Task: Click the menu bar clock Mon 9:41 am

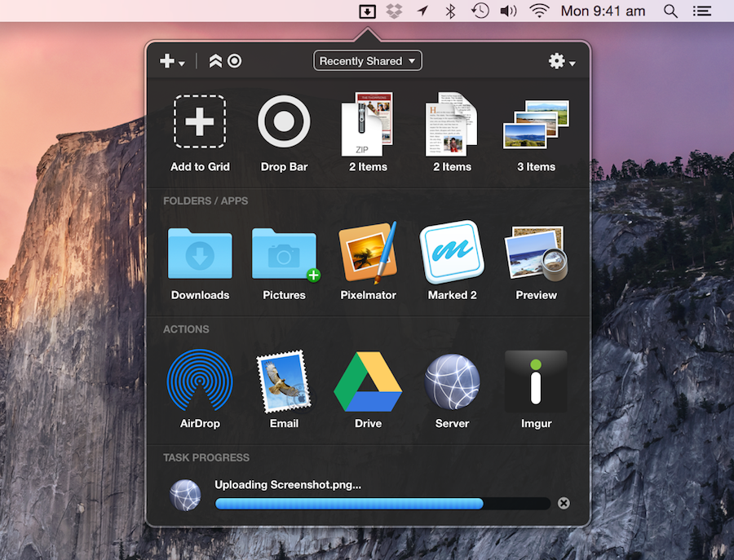Action: click(x=603, y=11)
